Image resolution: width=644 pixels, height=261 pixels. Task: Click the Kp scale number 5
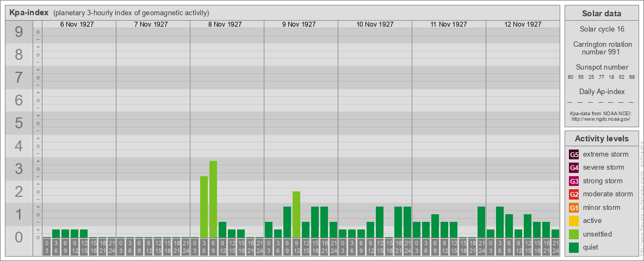19,123
